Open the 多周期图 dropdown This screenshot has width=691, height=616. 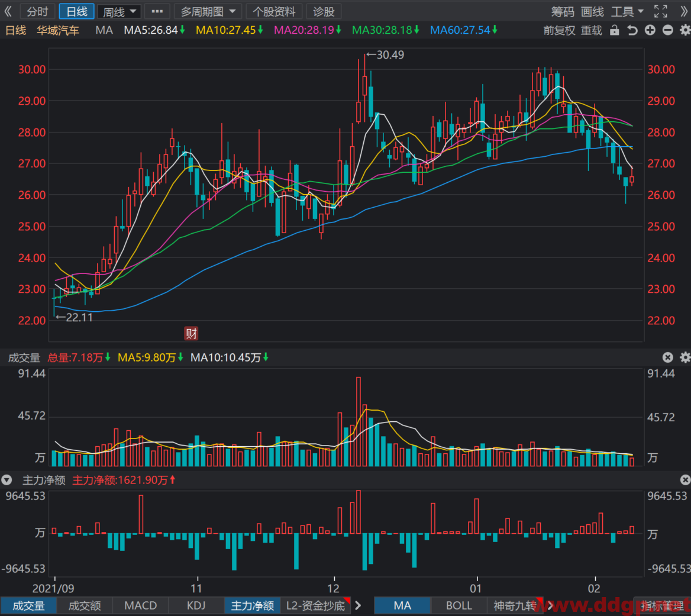click(x=208, y=11)
